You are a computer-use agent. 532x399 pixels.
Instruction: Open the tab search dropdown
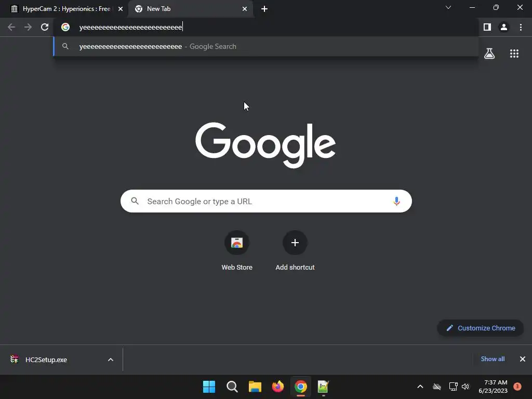[x=448, y=7]
